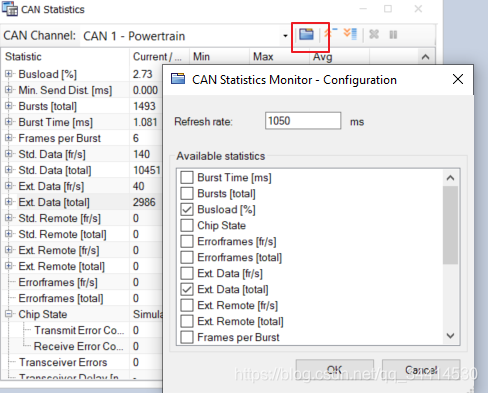
Task: Expand the Min. Send Dist. [ms] row
Action: (x=9, y=90)
